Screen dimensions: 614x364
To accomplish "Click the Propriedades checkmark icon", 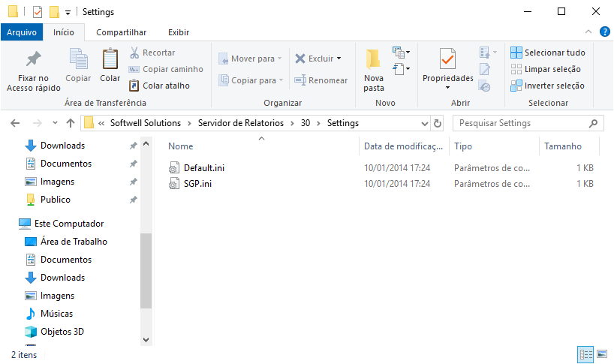I will tap(447, 59).
